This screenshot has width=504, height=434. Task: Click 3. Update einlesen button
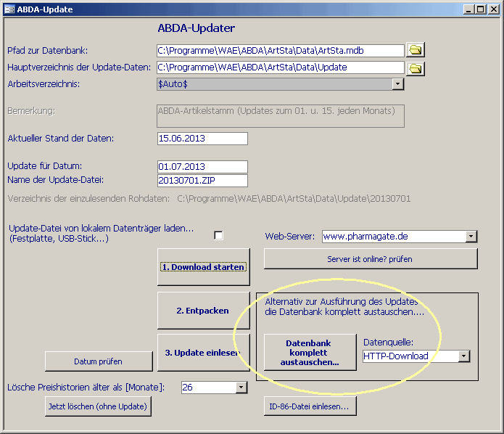[x=204, y=353]
